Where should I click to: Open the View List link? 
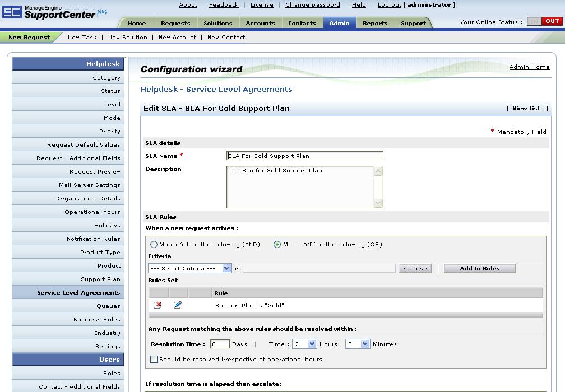[527, 108]
